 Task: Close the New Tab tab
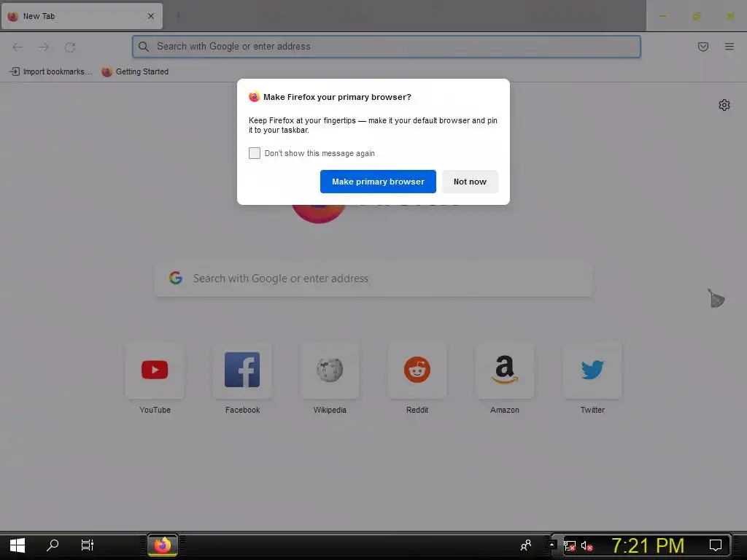coord(151,16)
